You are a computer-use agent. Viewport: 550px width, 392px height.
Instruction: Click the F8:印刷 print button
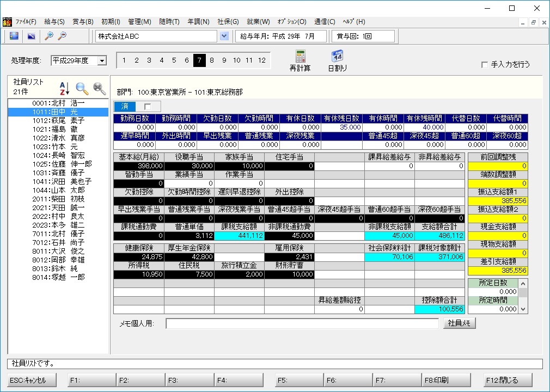446,380
